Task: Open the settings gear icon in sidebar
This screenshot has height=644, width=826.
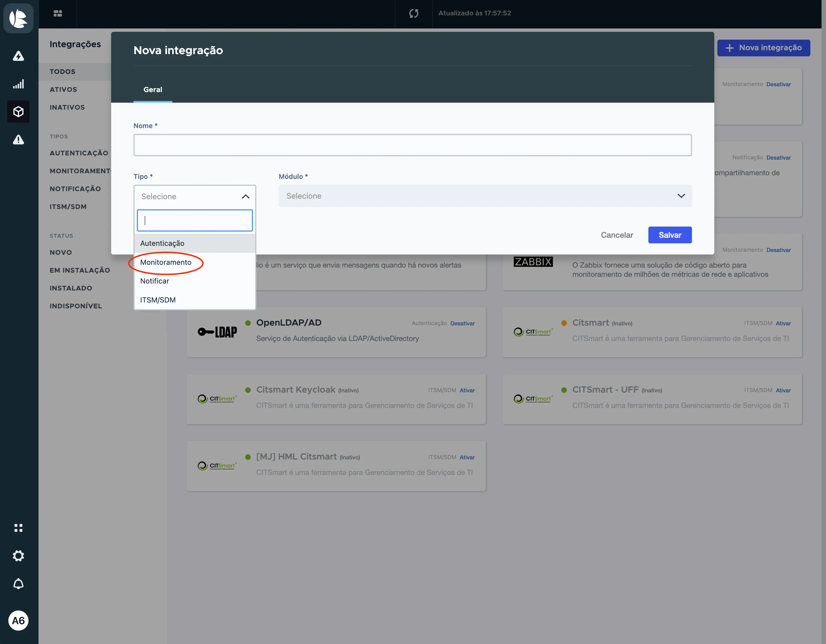Action: (18, 556)
